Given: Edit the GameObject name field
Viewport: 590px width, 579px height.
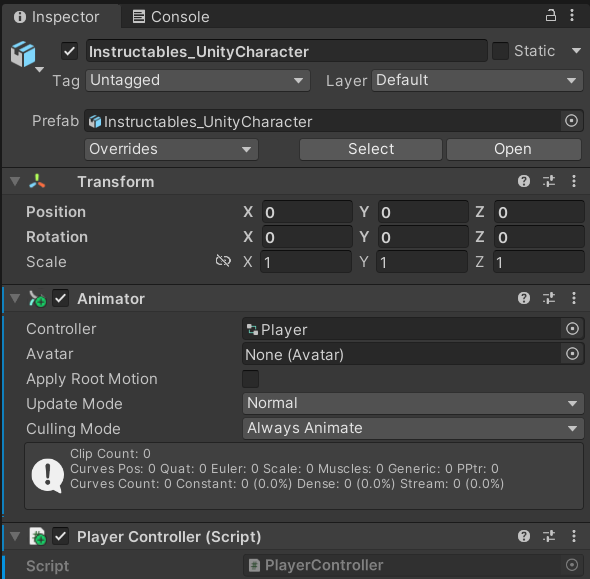Looking at the screenshot, I should (x=287, y=51).
